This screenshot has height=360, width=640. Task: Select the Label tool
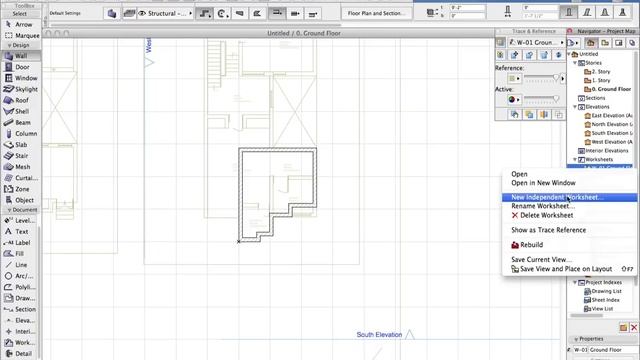coord(20,242)
